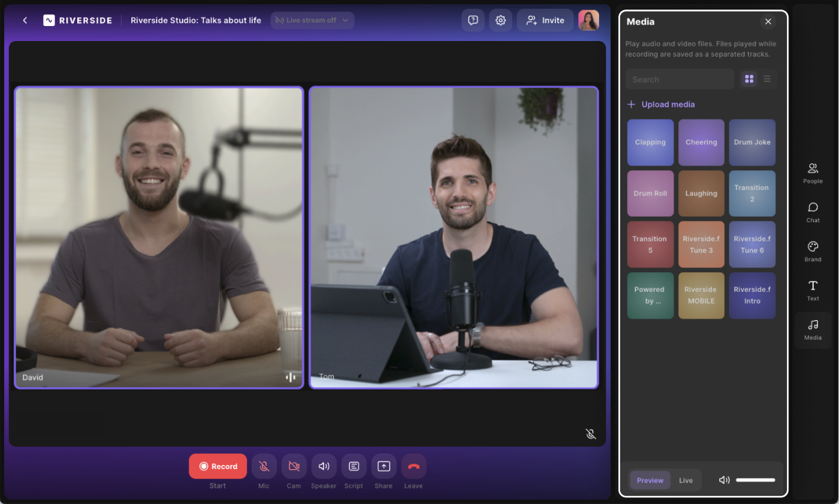Expand the Live stream off dropdown
Viewport: 839px width, 504px height.
[x=312, y=21]
